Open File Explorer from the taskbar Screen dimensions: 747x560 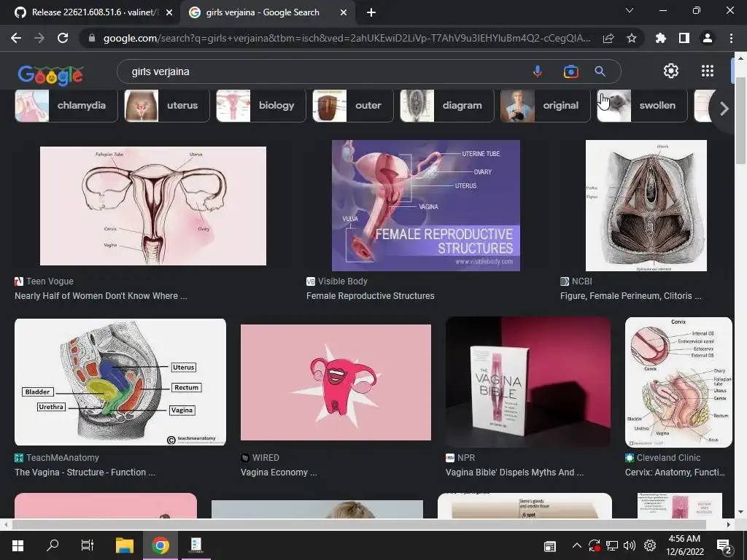point(125,545)
